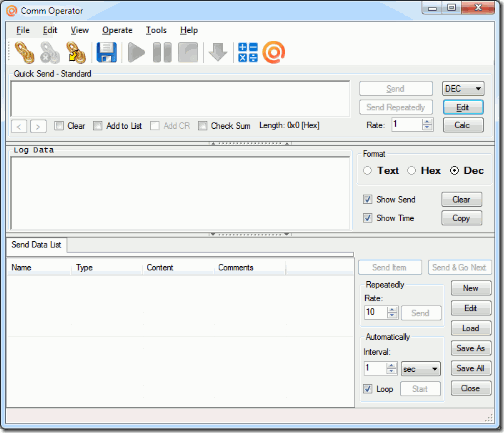Click the Name column header
The image size is (504, 433).
39,267
